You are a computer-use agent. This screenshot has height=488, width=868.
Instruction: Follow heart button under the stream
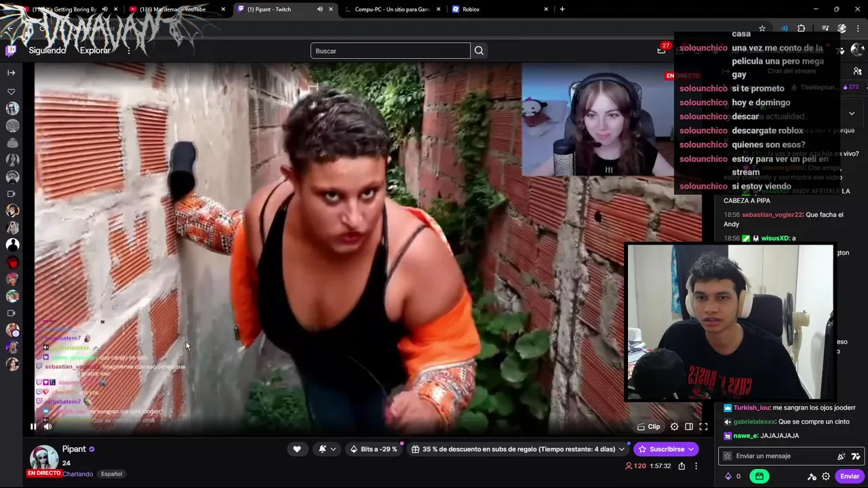coord(297,449)
